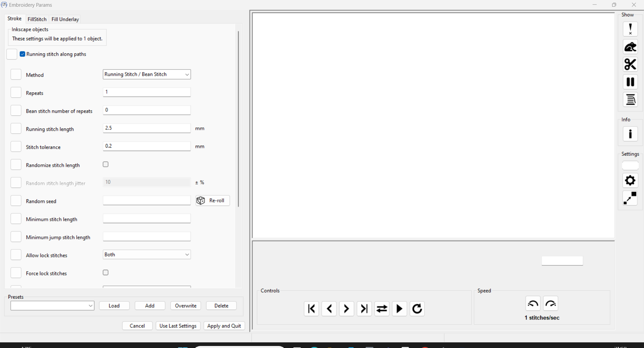Toggle the square box beside Stitch tolerance

pos(16,147)
